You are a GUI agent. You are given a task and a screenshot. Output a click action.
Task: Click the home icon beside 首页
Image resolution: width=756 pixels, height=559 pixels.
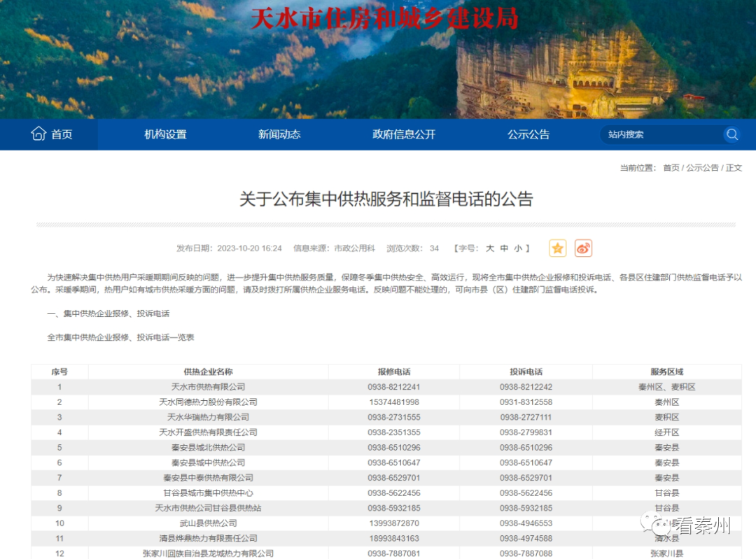(39, 134)
